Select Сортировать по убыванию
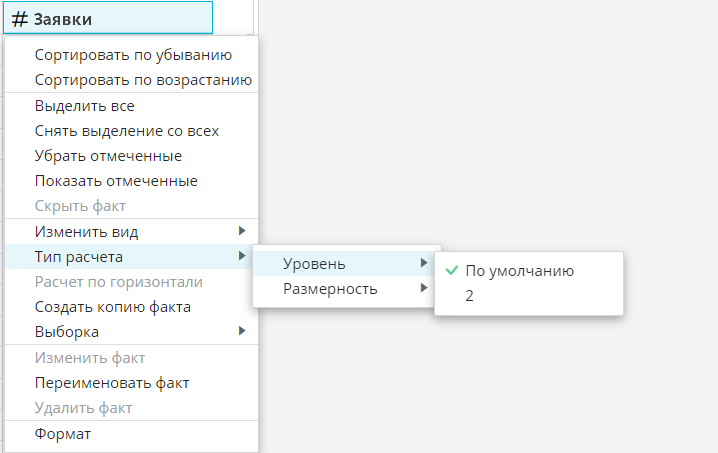This screenshot has height=453, width=718. point(133,54)
